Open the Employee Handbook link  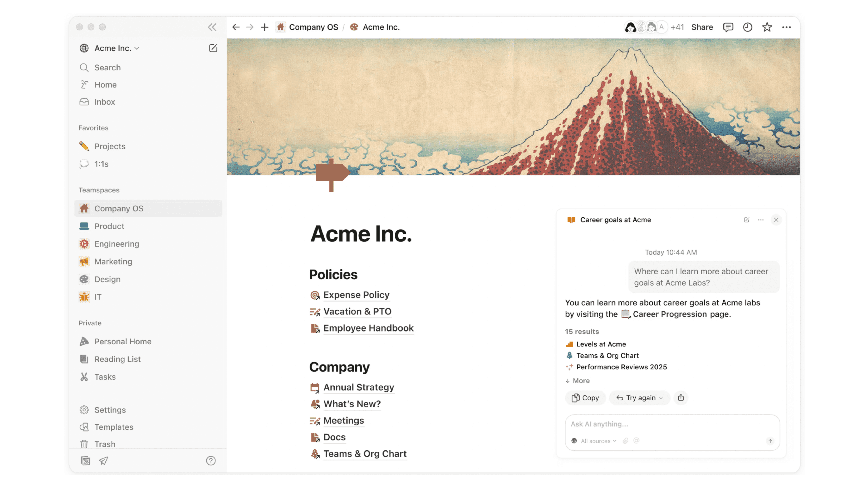(x=368, y=328)
